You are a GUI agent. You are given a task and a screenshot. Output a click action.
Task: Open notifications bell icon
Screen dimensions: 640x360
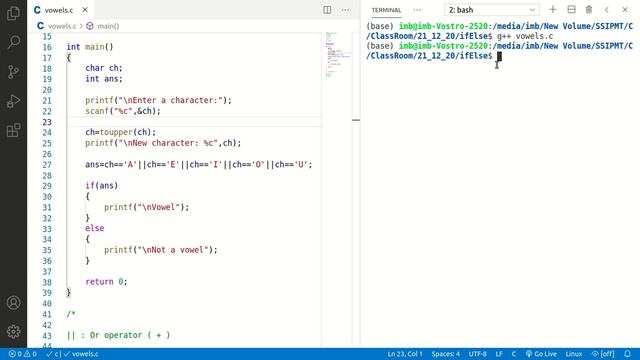pos(627,354)
